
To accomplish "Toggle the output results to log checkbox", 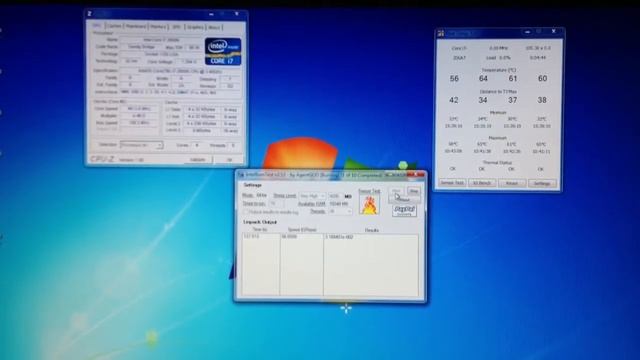I will pyautogui.click(x=246, y=212).
